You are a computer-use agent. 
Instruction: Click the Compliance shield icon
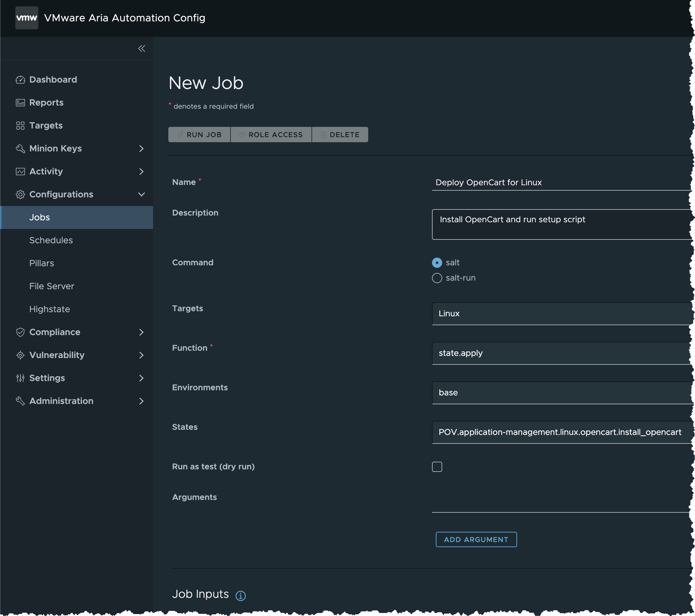click(20, 332)
